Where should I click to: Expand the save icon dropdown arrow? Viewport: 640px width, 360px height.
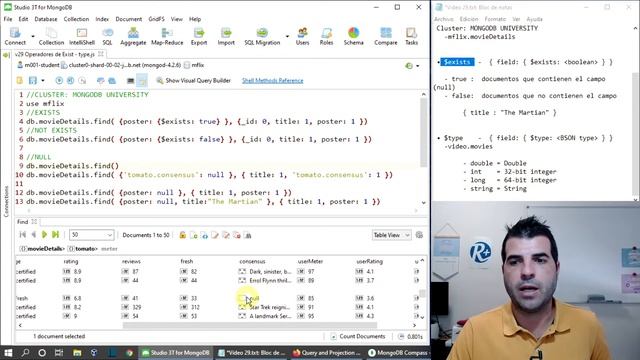[43, 80]
